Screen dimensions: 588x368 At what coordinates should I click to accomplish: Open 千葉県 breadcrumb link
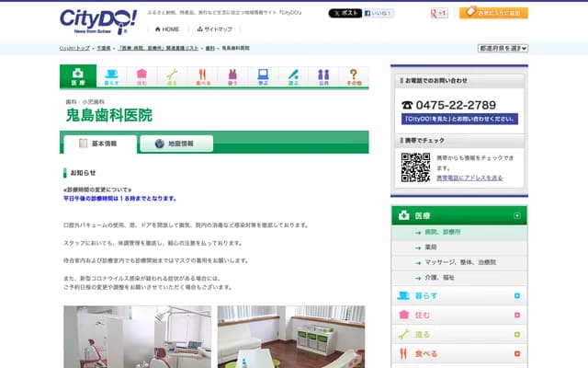coord(104,48)
